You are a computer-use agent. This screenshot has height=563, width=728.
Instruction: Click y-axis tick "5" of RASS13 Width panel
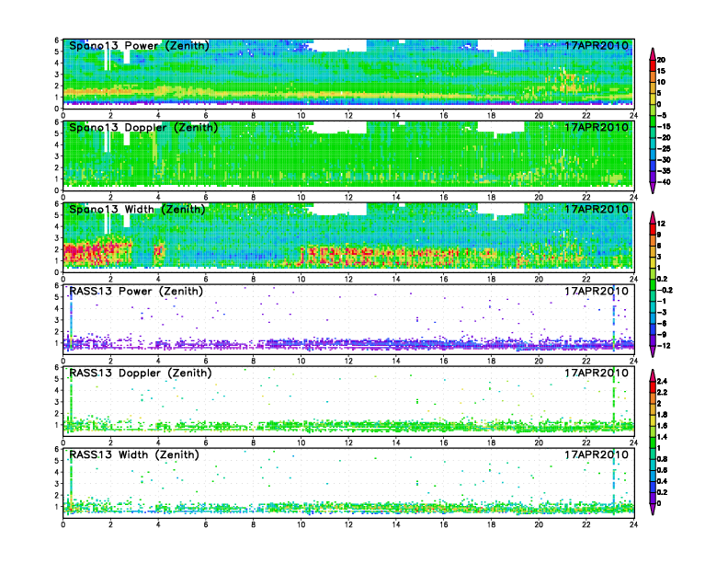click(57, 461)
